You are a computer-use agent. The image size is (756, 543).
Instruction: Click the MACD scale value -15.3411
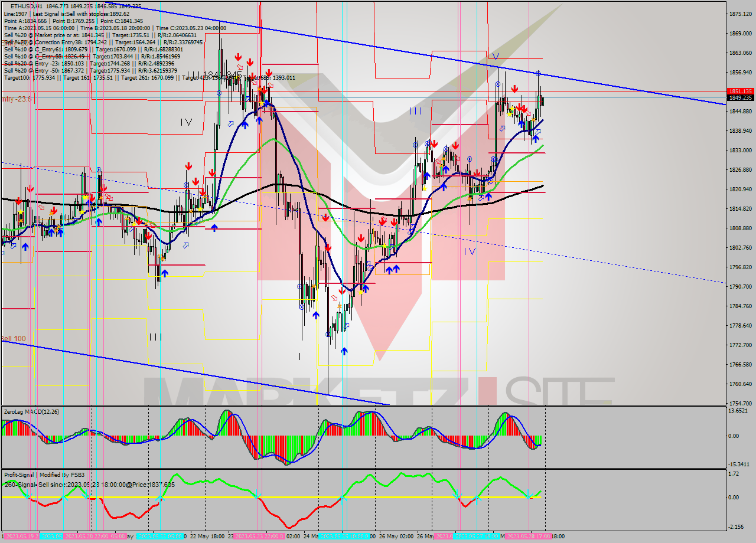click(x=739, y=465)
